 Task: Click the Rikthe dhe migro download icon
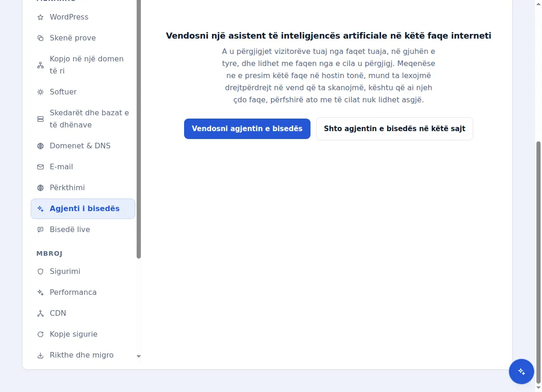pos(40,355)
